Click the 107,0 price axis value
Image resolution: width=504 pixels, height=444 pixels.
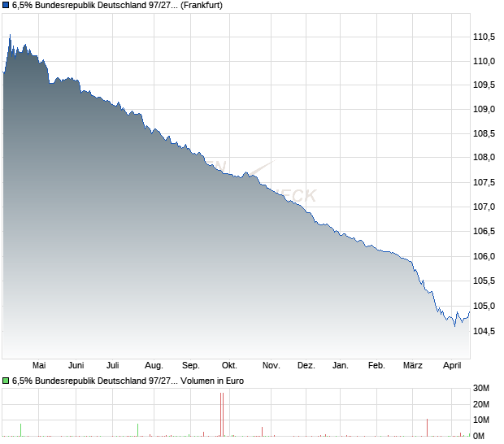tap(484, 207)
